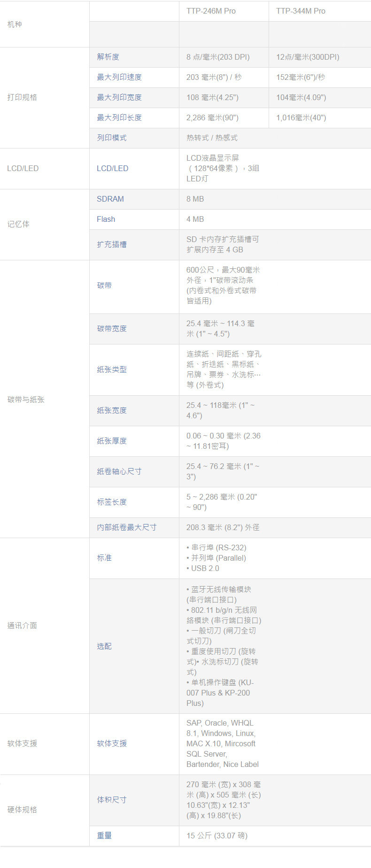This screenshot has height=868, width=371.
Task: Click the 碳带 label
Action: pyautogui.click(x=104, y=285)
